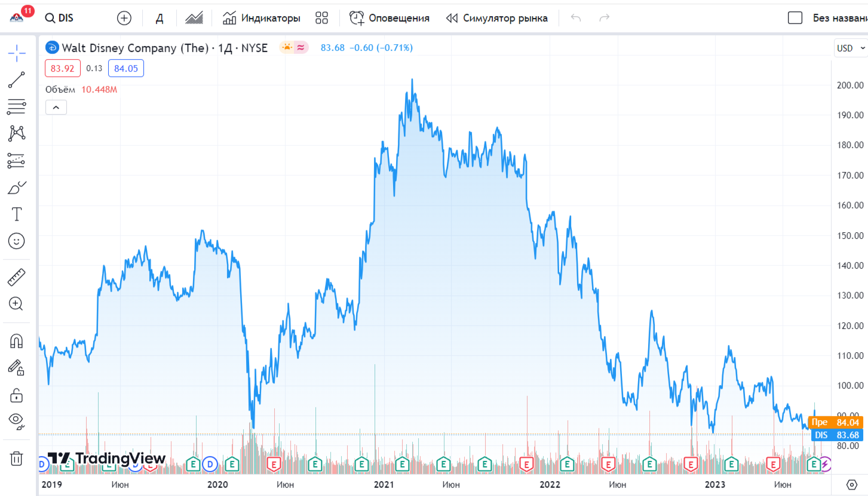Screen dimensions: 868x496
Task: Click the 2019 date axis label
Action: pos(53,484)
